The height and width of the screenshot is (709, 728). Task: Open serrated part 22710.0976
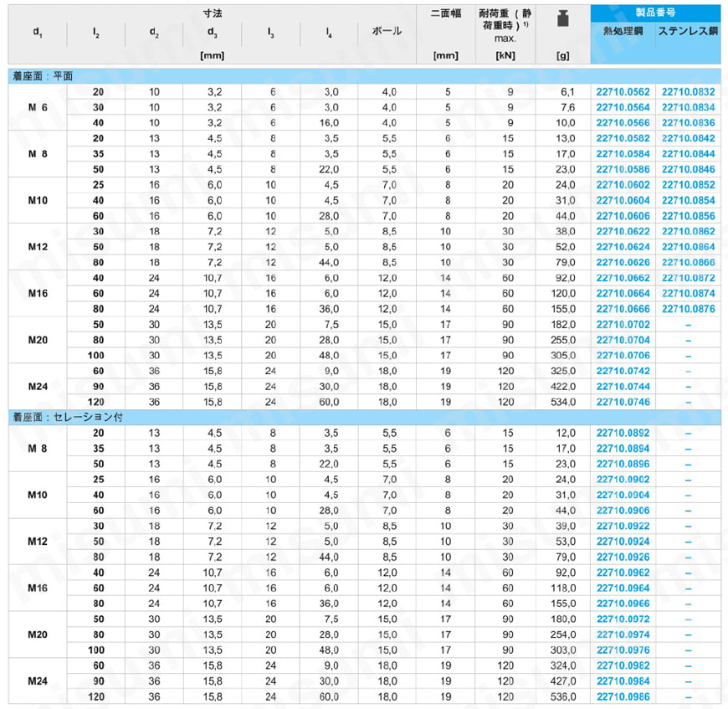click(623, 650)
